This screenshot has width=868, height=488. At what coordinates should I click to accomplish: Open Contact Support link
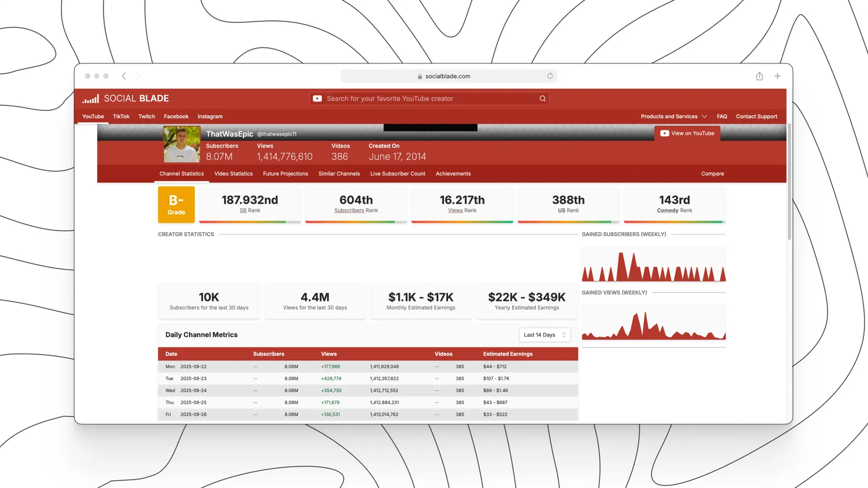(757, 117)
